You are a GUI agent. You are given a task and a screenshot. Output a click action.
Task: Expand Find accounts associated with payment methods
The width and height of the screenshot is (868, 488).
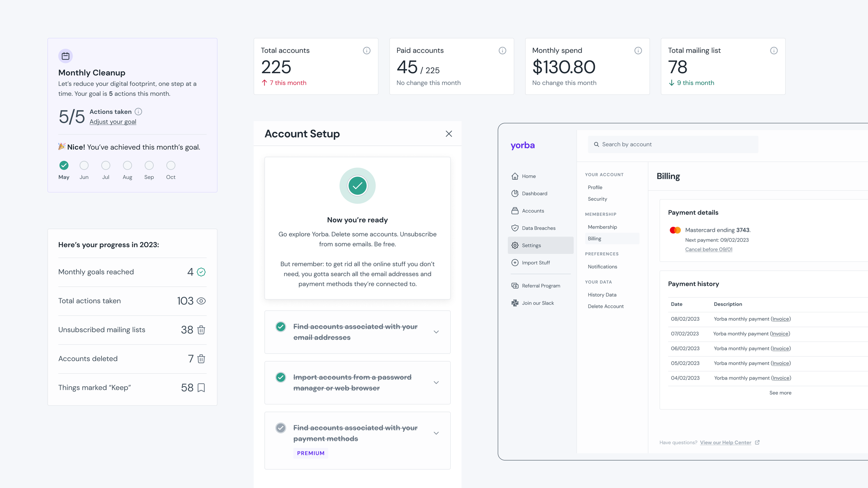436,433
